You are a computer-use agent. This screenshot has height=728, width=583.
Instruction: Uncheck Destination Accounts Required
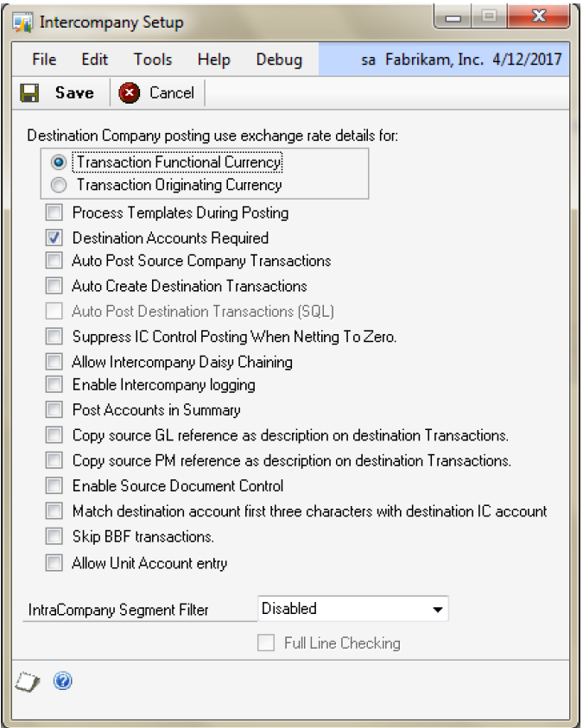click(54, 237)
